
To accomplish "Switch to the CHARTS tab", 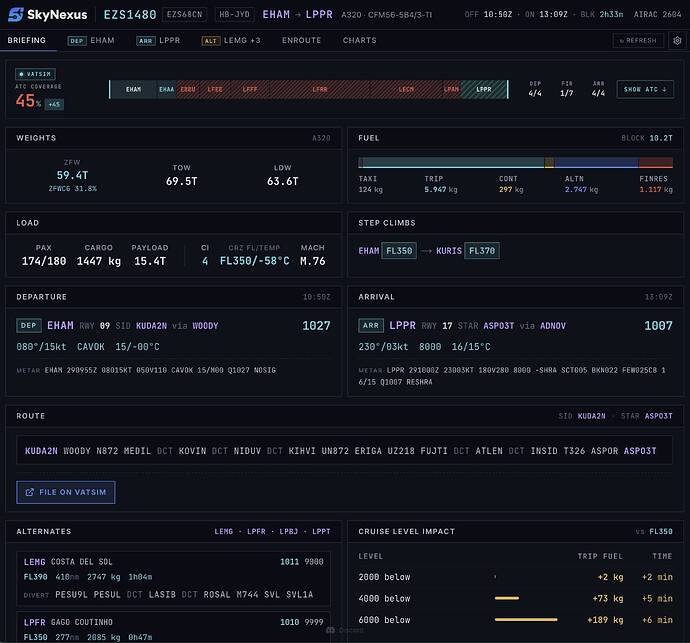I will [x=360, y=40].
